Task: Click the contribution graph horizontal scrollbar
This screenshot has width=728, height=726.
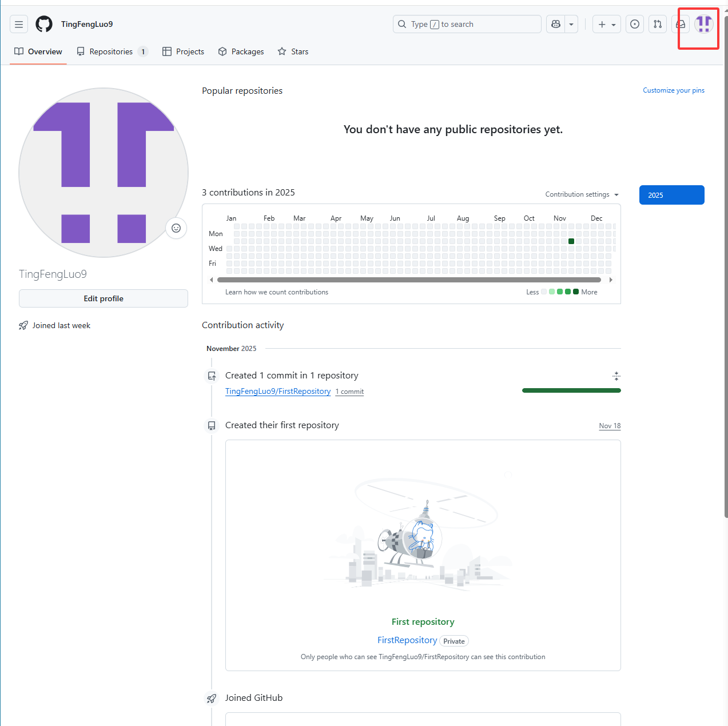Action: (409, 280)
